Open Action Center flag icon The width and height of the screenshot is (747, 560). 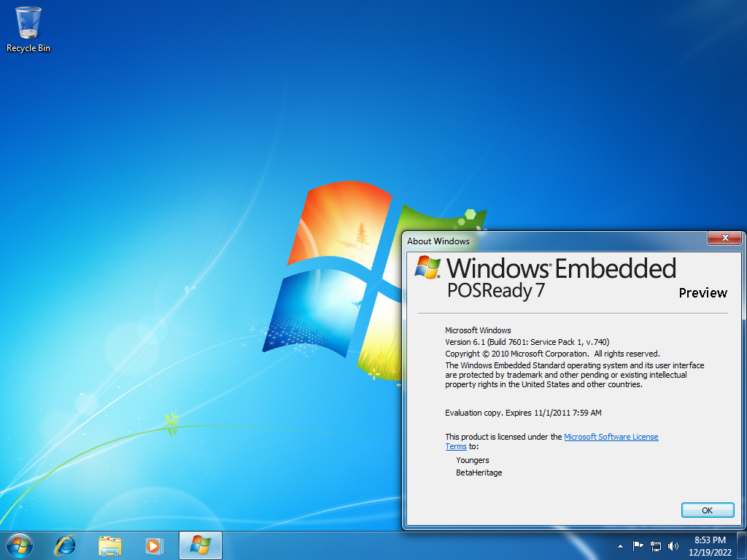coord(638,546)
